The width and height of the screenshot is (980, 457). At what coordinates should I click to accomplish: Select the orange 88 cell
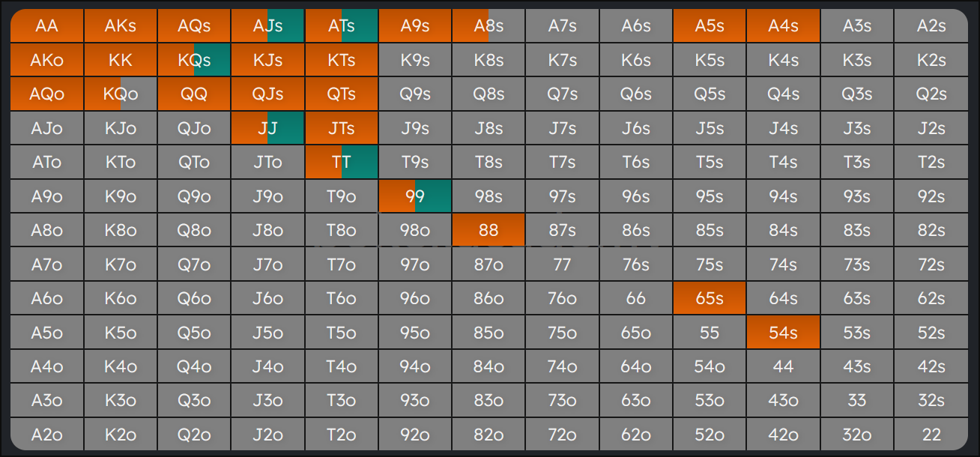click(x=488, y=230)
